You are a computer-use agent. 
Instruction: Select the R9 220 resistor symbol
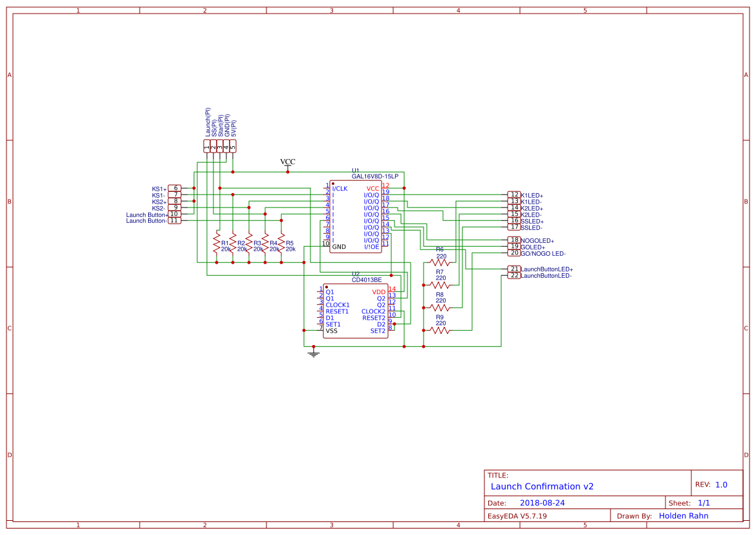pos(440,331)
